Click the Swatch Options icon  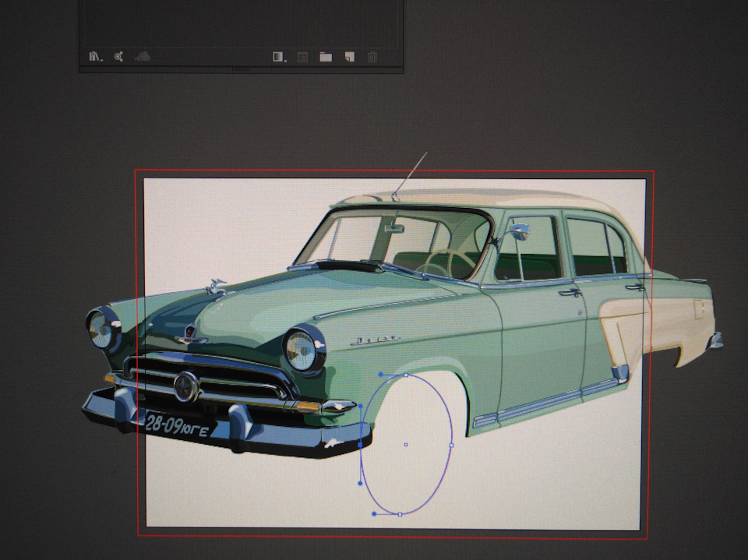(x=302, y=57)
